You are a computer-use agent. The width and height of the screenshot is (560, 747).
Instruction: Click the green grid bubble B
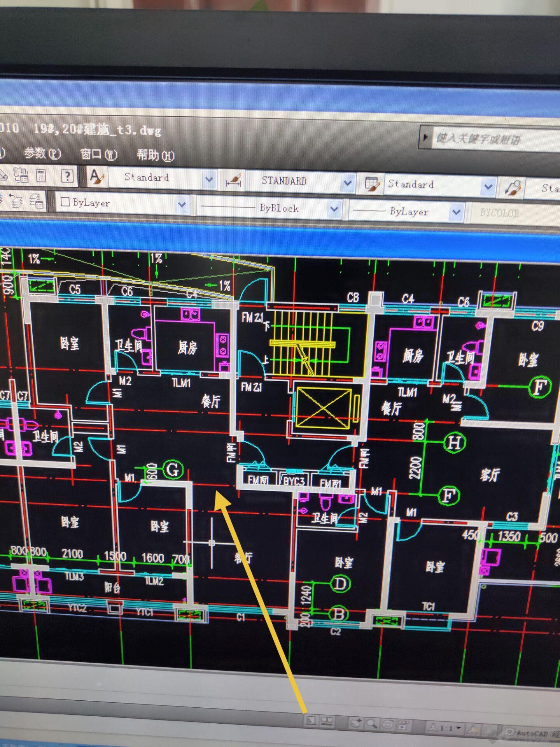tap(339, 614)
